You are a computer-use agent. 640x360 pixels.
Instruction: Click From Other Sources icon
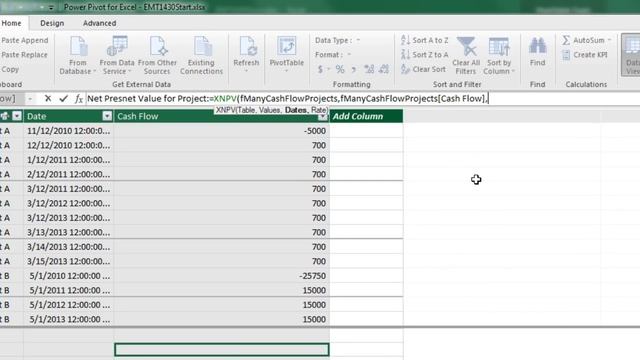[x=158, y=46]
